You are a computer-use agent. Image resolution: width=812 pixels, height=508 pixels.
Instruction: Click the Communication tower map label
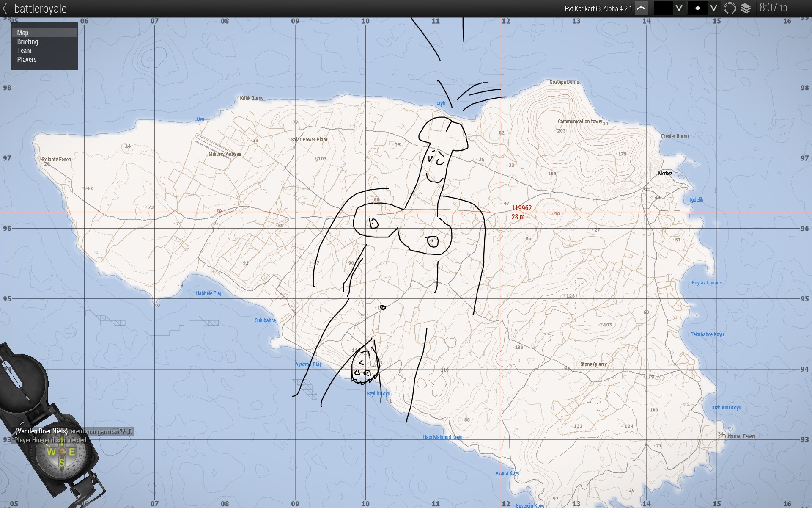pyautogui.click(x=580, y=121)
